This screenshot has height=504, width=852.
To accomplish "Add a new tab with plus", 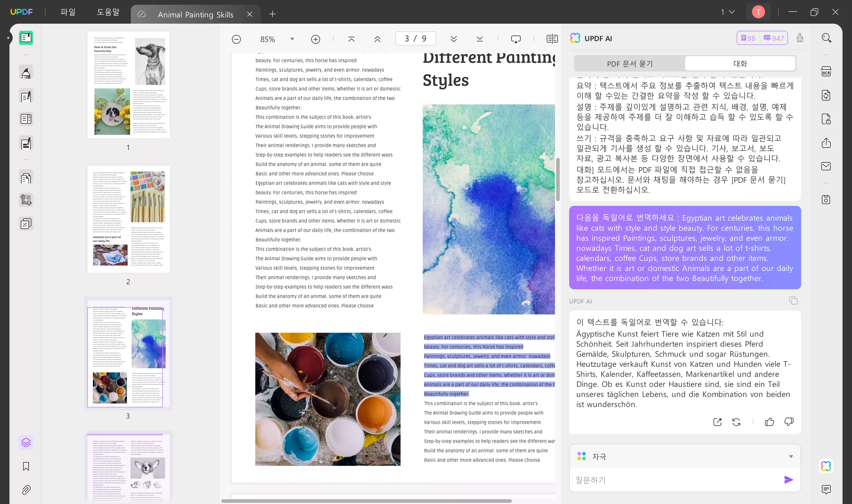I will (272, 14).
